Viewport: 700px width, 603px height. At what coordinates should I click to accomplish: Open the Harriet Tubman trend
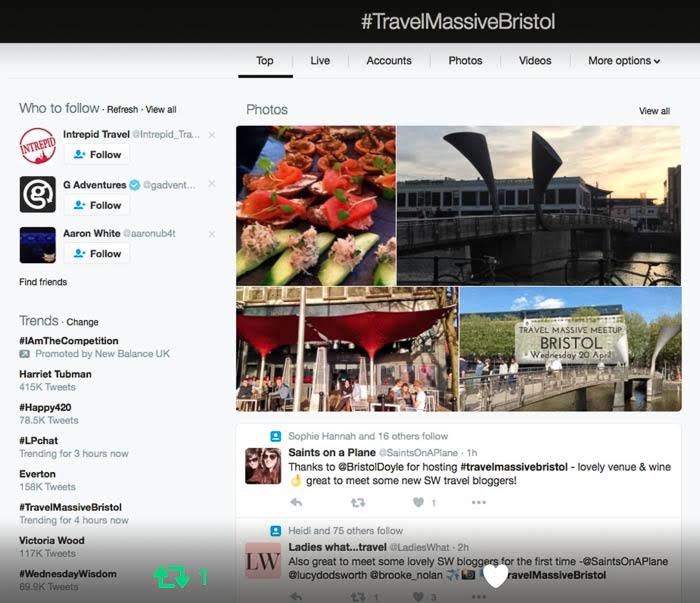click(x=55, y=374)
